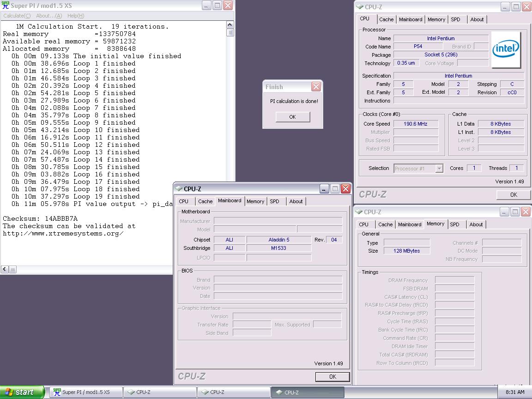Screen dimensions: 532x399
Task: Click the Super PI horizontal scrollbar thumb
Action: pos(12,269)
